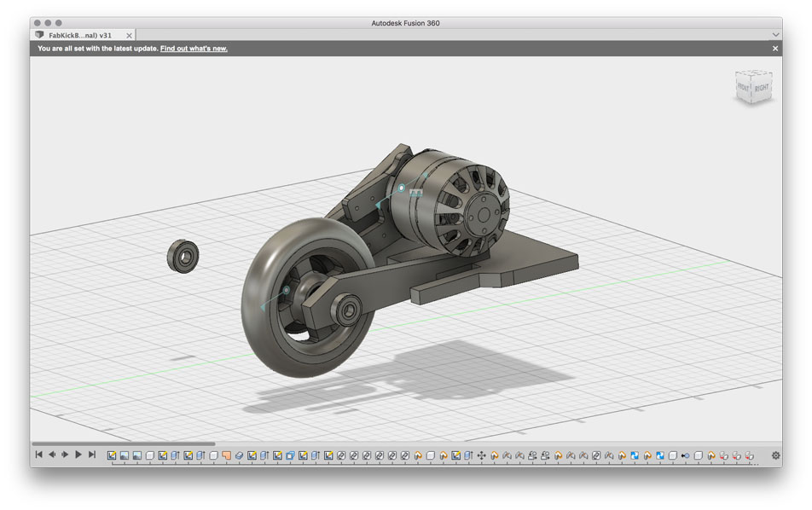This screenshot has height=510, width=812.
Task: Select the bearing on the swing arm
Action: [348, 310]
